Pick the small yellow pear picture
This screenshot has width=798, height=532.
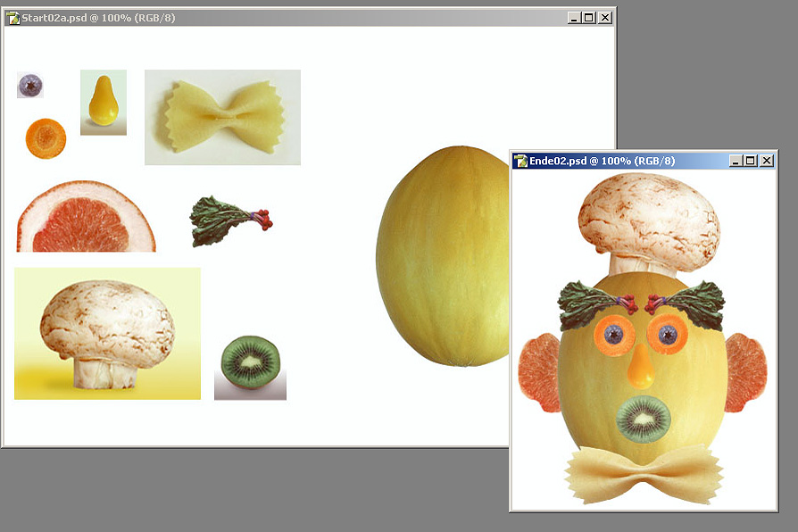[104, 102]
